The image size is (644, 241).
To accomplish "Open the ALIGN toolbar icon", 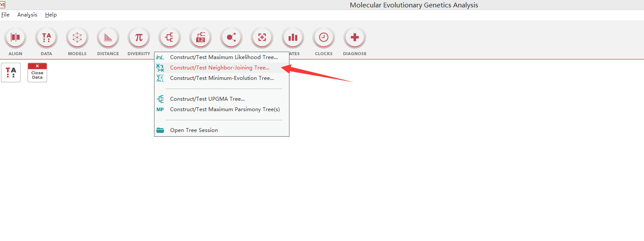I will pos(15,38).
